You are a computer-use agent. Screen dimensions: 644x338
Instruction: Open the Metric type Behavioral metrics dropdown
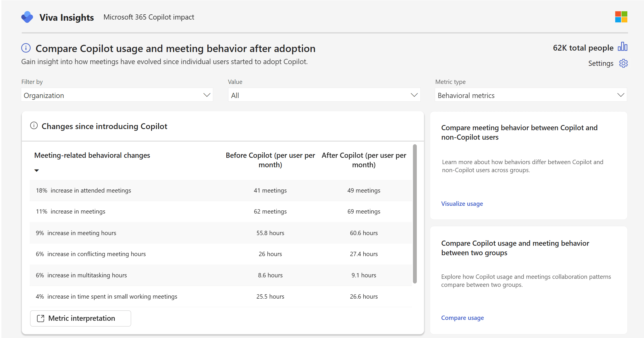tap(530, 95)
